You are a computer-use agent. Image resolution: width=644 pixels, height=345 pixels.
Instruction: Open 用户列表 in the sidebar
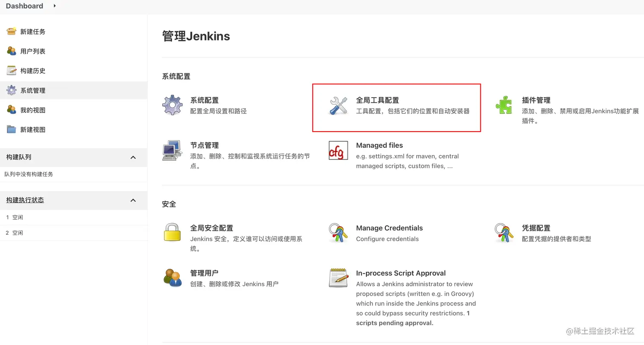[x=33, y=51]
